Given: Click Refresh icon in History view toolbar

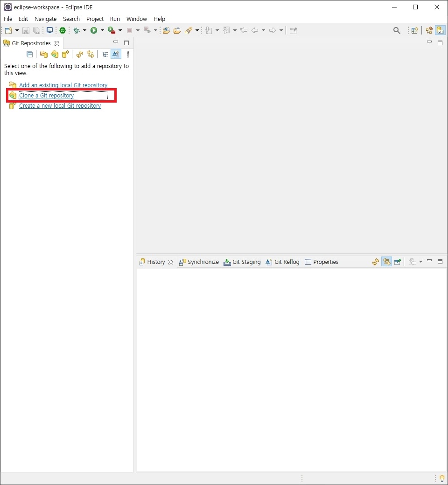Looking at the screenshot, I should tap(376, 262).
